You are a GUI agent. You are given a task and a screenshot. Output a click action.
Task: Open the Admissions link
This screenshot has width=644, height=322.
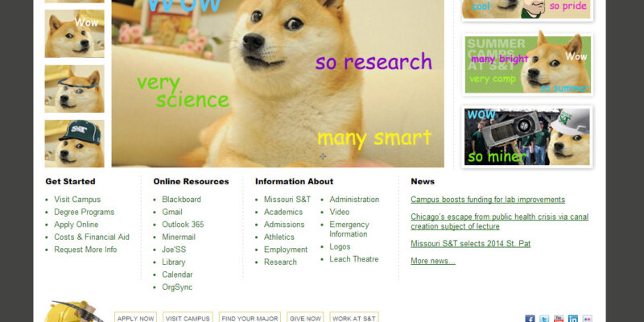(284, 225)
